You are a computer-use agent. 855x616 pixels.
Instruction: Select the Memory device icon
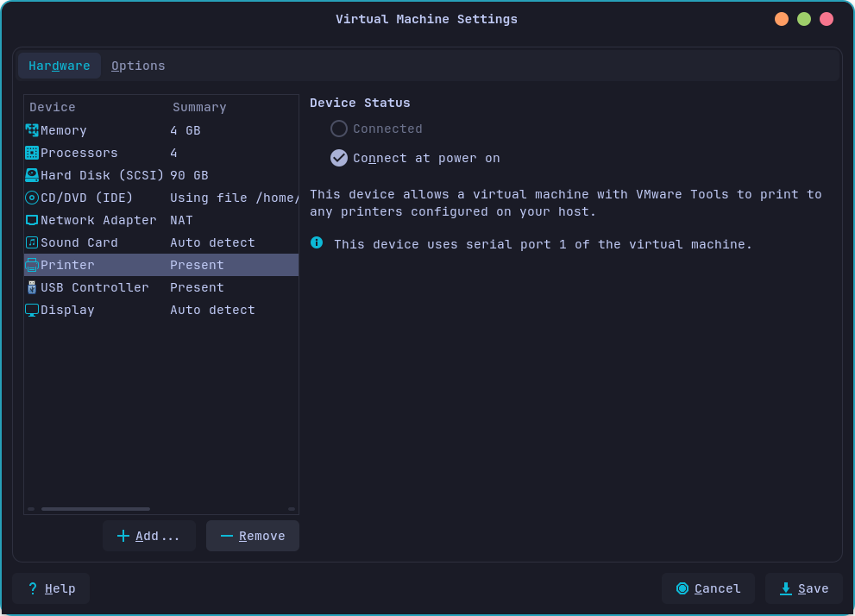[33, 130]
